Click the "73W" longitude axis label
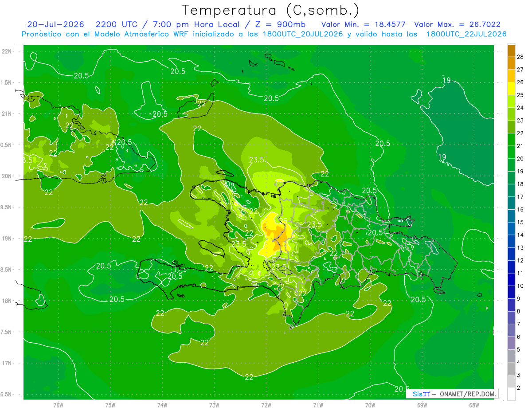The image size is (532, 411). [214, 405]
